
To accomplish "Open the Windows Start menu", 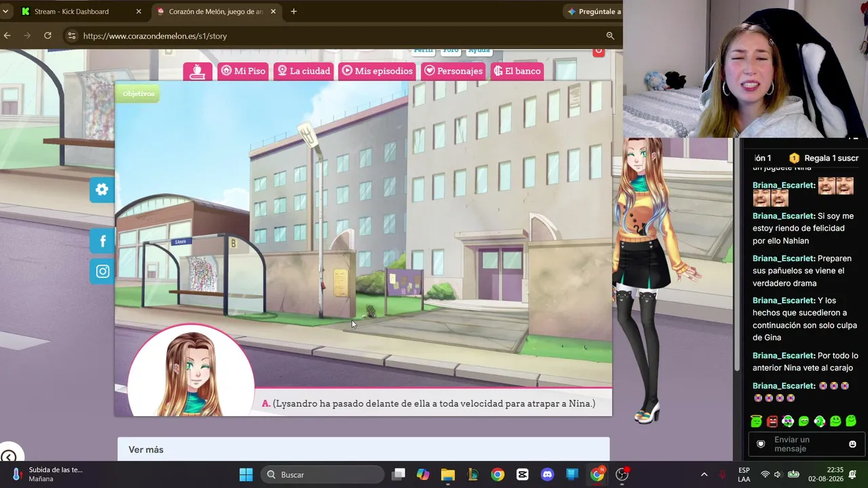I will 246,474.
